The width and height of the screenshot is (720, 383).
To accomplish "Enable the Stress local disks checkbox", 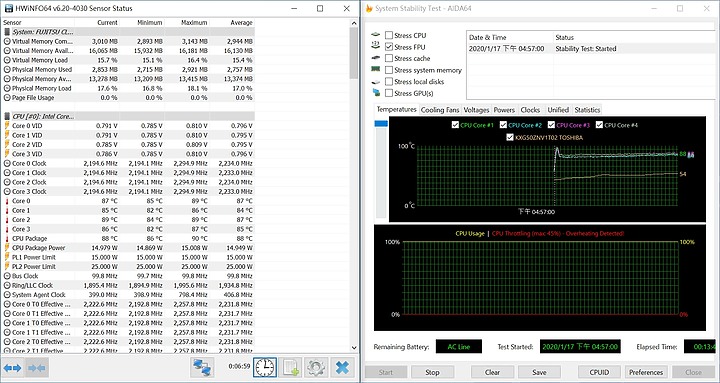I will [389, 81].
